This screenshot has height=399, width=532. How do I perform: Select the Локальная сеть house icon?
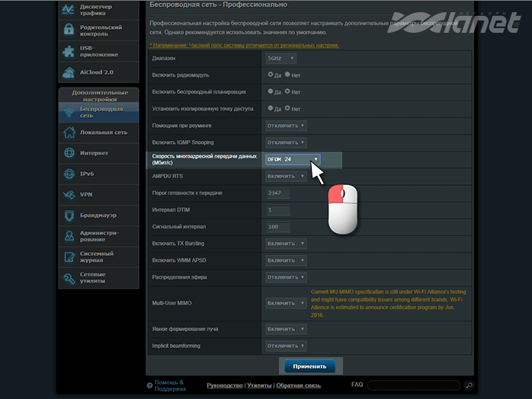69,132
